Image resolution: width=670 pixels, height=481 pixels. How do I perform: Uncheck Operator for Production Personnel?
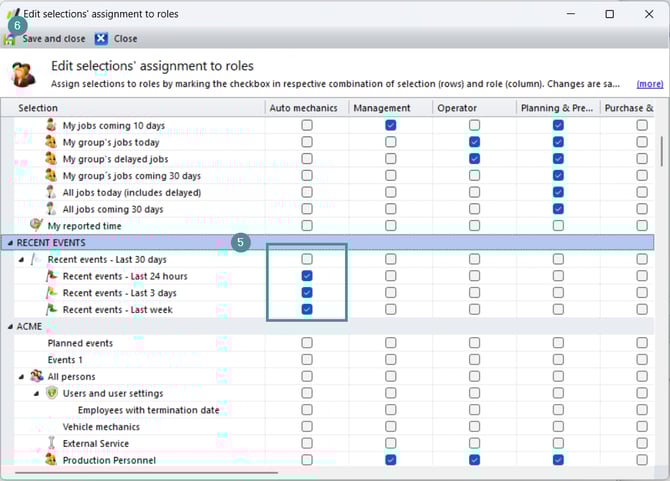474,460
